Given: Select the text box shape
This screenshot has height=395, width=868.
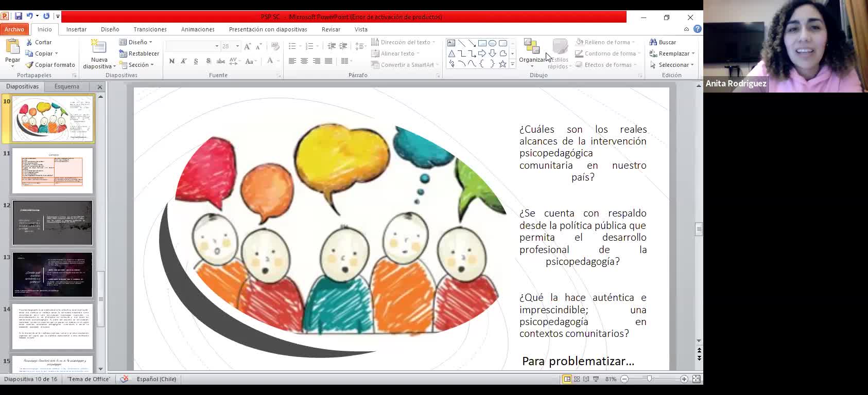Looking at the screenshot, I should click(x=451, y=43).
